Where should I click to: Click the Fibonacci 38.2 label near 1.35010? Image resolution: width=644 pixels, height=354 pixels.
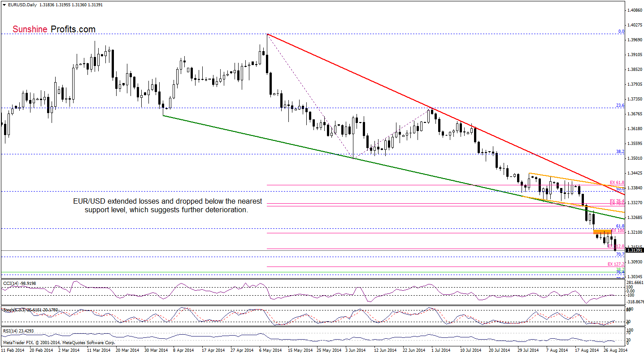[620, 152]
